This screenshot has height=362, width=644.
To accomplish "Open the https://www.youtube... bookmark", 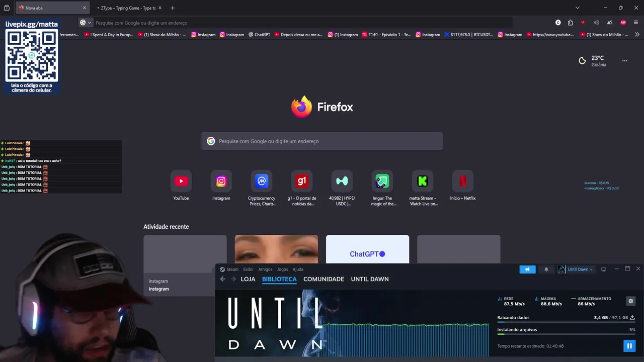I will (x=550, y=35).
